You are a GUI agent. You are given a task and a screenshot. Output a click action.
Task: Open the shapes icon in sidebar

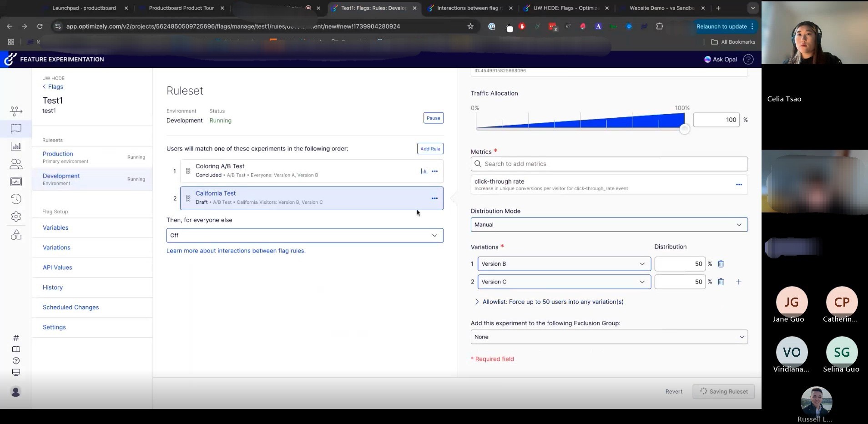pyautogui.click(x=16, y=235)
